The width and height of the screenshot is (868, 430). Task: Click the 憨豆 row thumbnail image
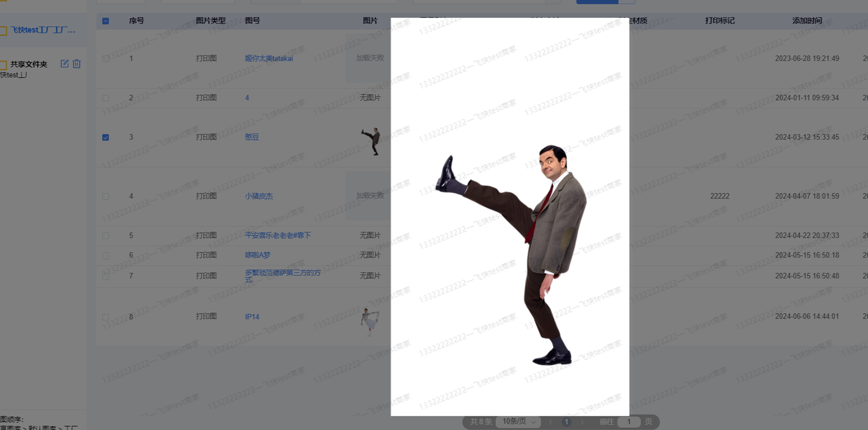370,141
